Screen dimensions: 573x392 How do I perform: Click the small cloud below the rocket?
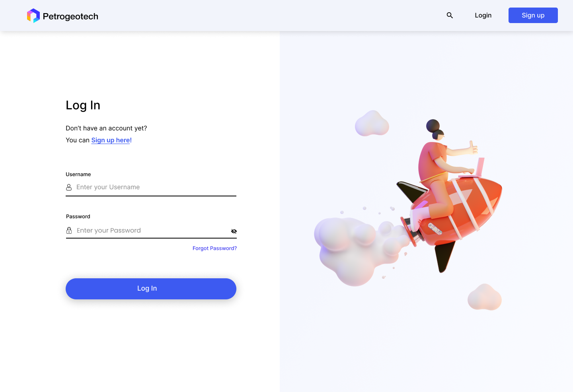(x=485, y=297)
